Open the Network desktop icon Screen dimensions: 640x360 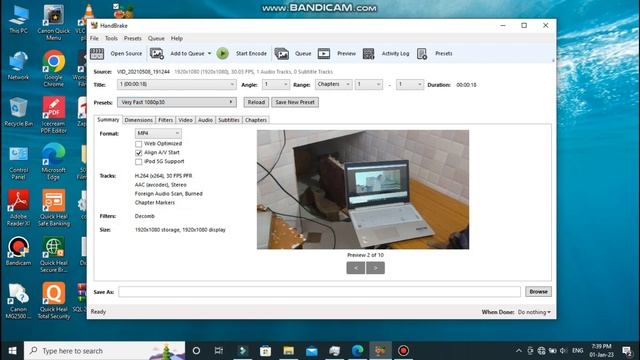pyautogui.click(x=18, y=65)
